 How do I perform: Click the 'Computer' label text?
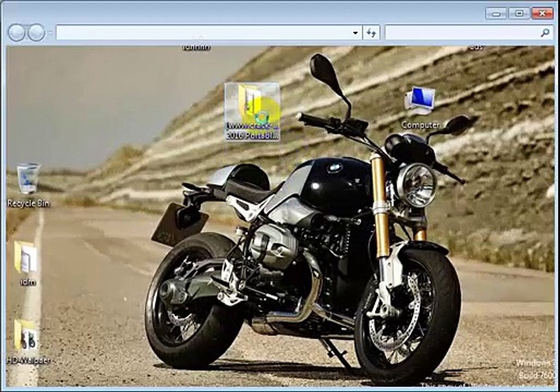pos(421,125)
